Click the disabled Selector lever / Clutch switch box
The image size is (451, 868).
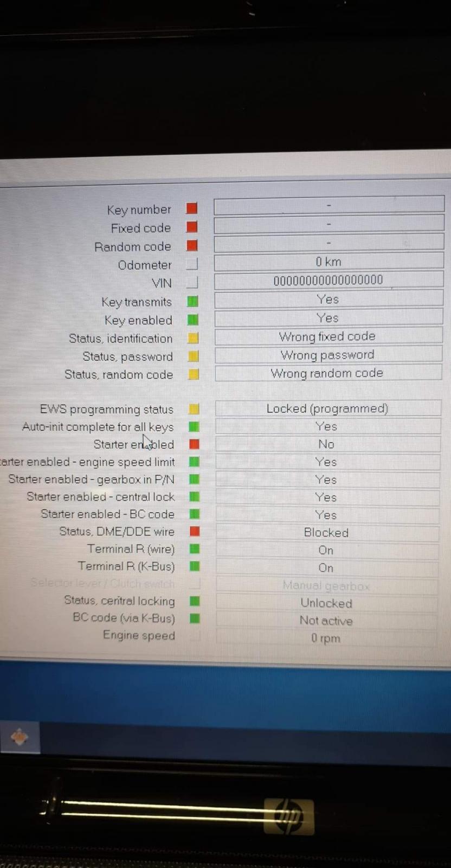click(195, 584)
